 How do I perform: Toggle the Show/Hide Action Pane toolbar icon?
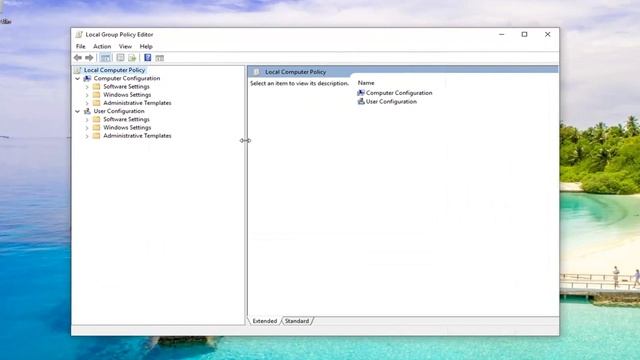[160, 58]
